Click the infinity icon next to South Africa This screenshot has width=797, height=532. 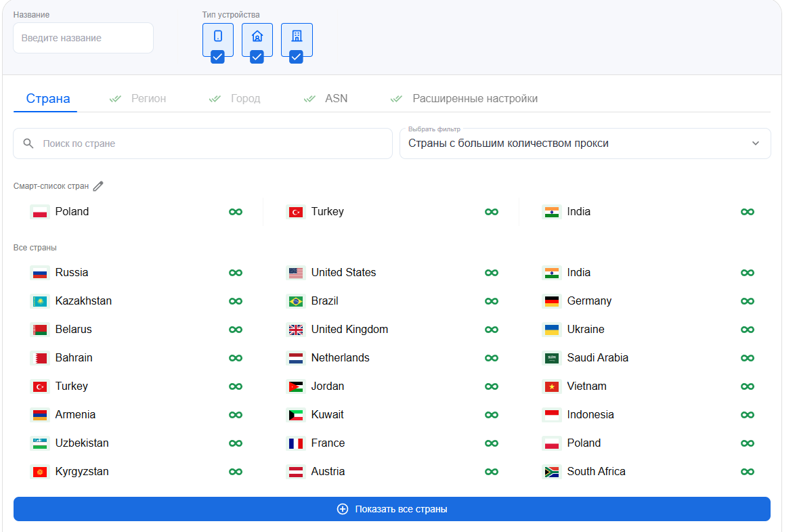click(x=748, y=472)
